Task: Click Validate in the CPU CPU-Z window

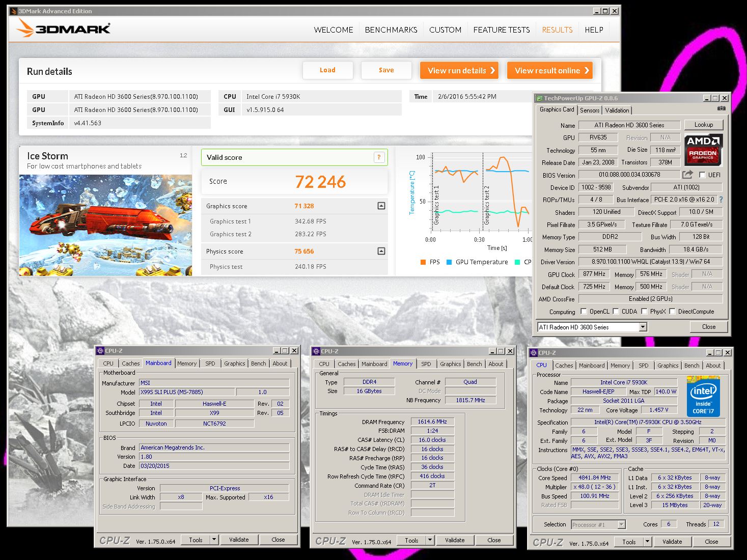Action: (672, 542)
